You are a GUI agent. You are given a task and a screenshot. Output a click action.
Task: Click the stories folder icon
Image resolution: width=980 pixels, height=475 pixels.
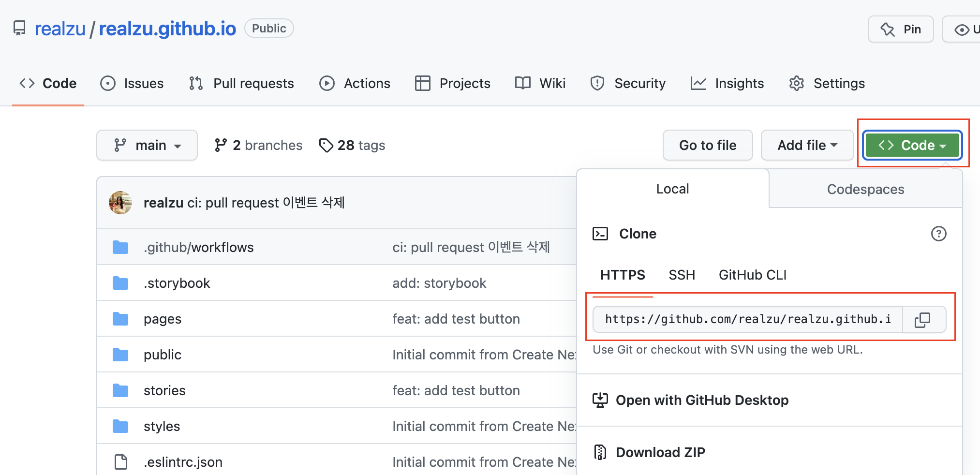pyautogui.click(x=120, y=390)
